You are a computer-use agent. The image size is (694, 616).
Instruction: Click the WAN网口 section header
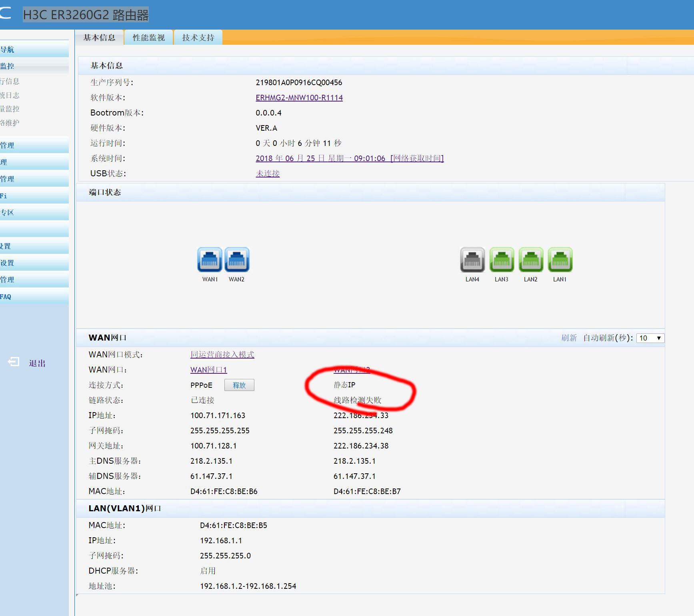pos(108,338)
